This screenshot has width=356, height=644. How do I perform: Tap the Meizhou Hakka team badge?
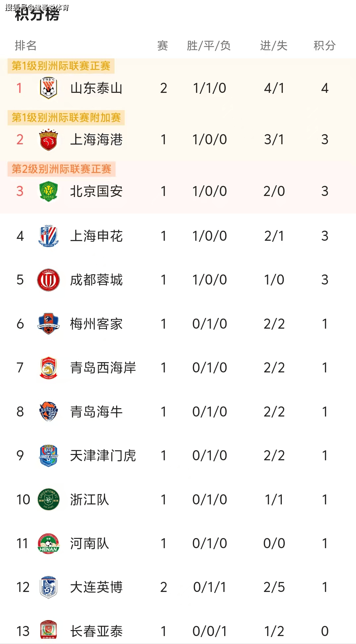point(48,324)
